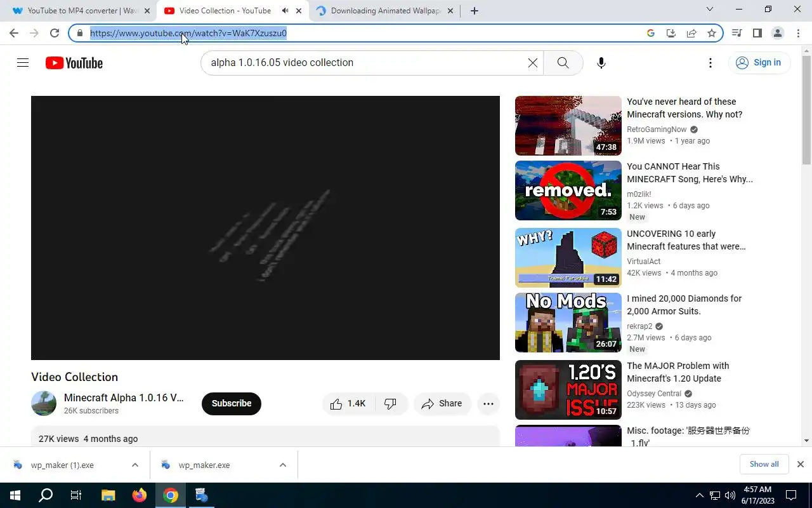Open 'removed.' Minecraft song video thumbnail
This screenshot has height=508, width=812.
coord(568,190)
